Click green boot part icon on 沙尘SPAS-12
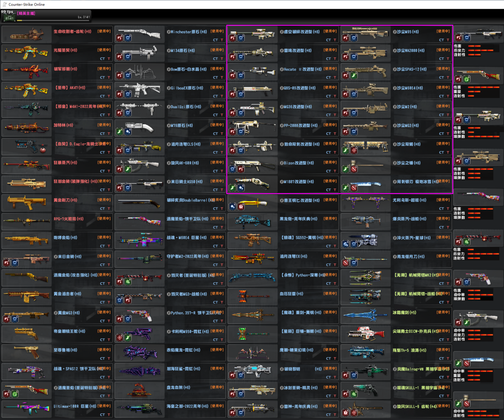This screenshot has width=504, height=420. 354,76
